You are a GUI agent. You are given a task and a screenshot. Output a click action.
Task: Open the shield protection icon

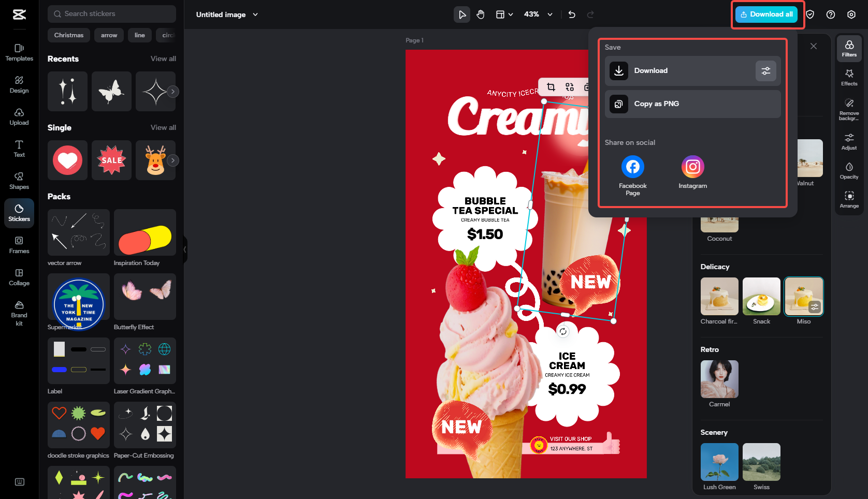(810, 14)
